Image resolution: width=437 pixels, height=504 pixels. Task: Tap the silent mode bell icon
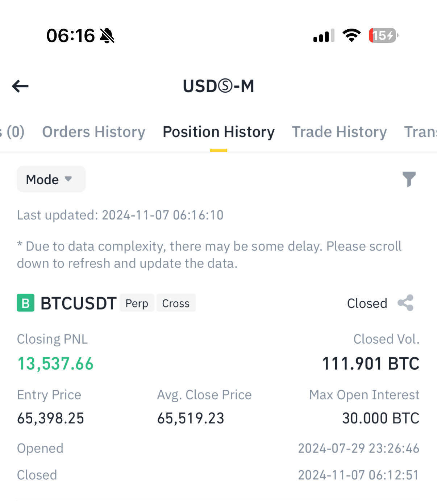107,36
